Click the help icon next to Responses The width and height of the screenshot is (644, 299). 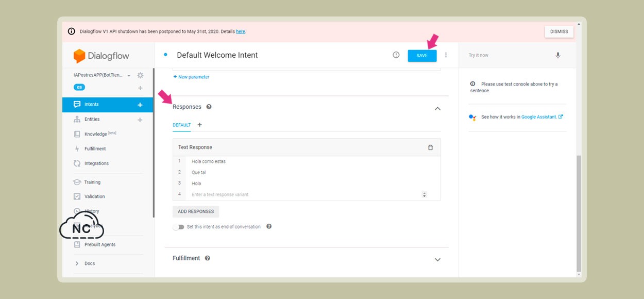point(209,107)
